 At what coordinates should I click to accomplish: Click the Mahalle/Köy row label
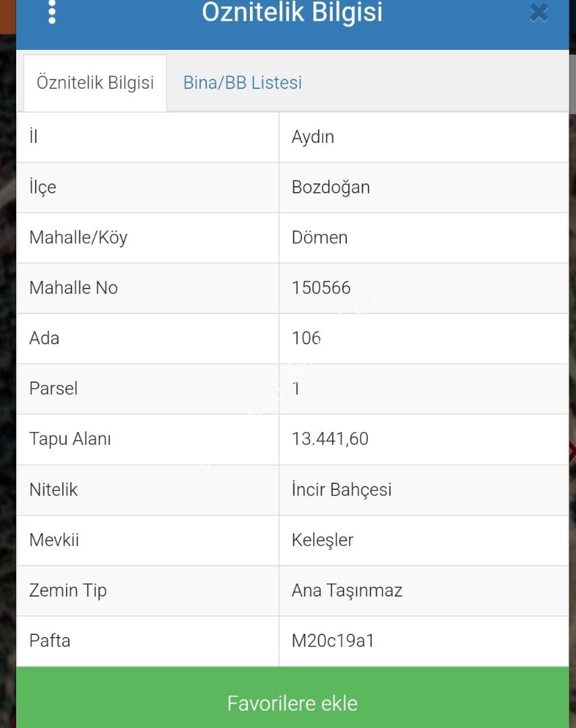coord(78,238)
